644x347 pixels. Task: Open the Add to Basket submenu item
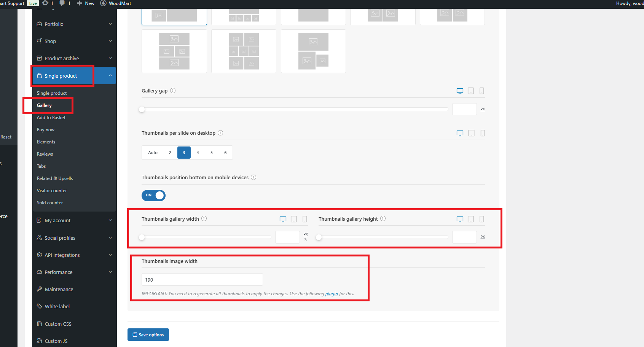[51, 118]
